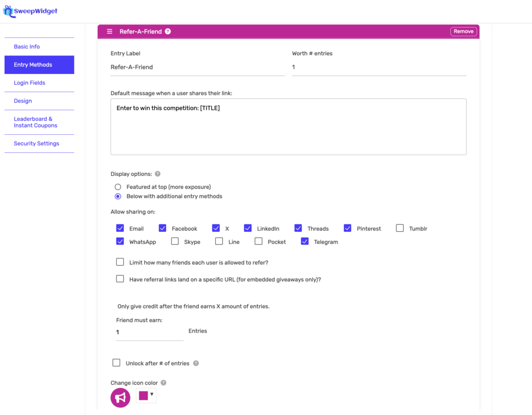Screen dimensions: 532x415
Task: Click the default share message text area
Action: coord(288,127)
